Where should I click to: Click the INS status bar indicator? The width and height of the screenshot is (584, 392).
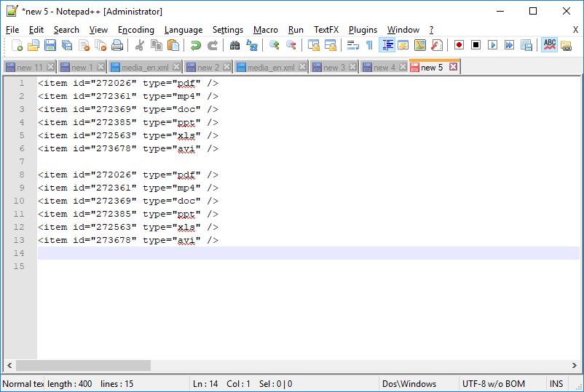(556, 384)
